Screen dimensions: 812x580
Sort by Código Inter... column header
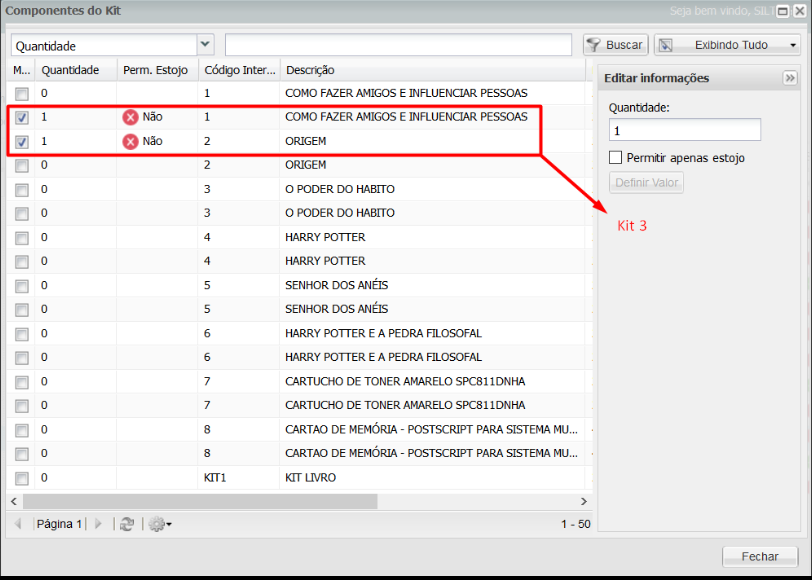pos(239,70)
